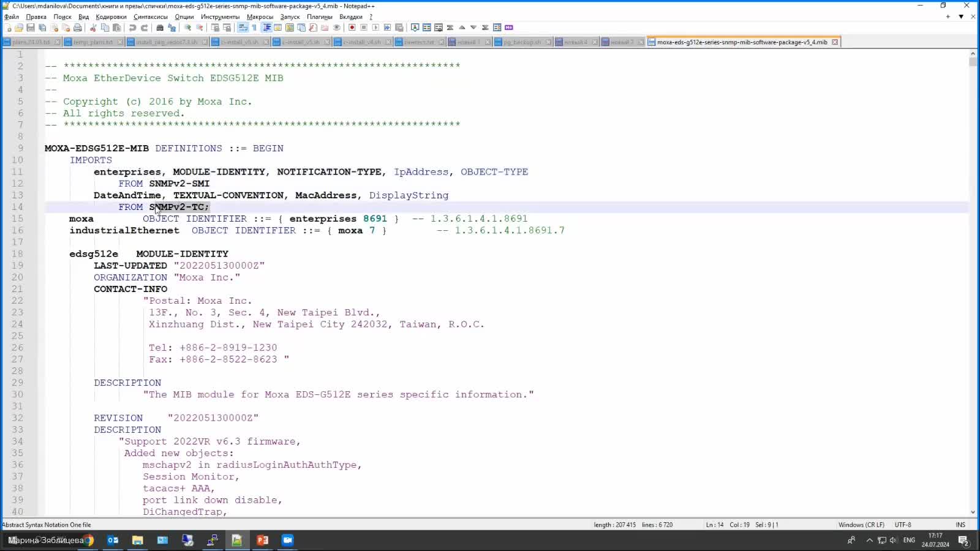Image resolution: width=980 pixels, height=551 pixels.
Task: Toggle show all characters (pilcrow) icon
Action: tap(254, 28)
